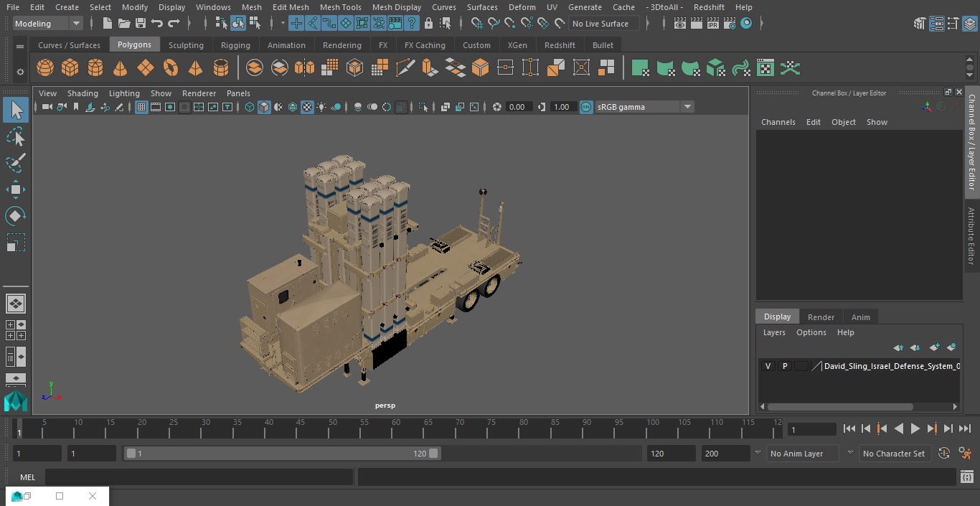Create a polygon cone from the shelf

(x=121, y=68)
